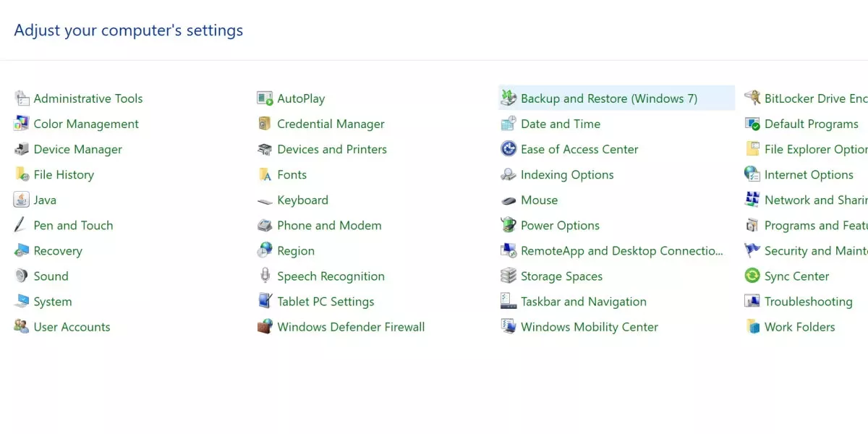Open Backup and Restore (Windows 7)
The height and width of the screenshot is (434, 868).
[x=609, y=98]
